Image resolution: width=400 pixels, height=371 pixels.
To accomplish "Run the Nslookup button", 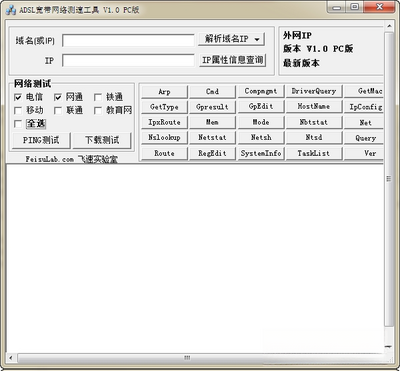I will coord(164,138).
